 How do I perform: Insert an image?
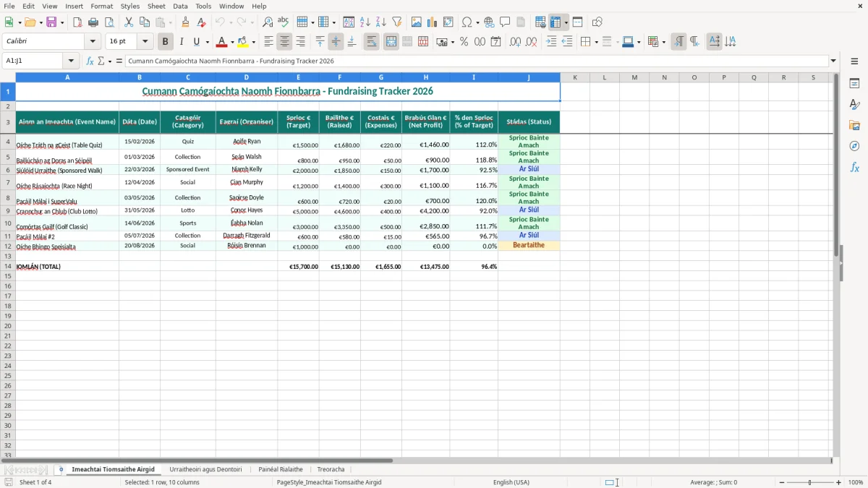(417, 22)
